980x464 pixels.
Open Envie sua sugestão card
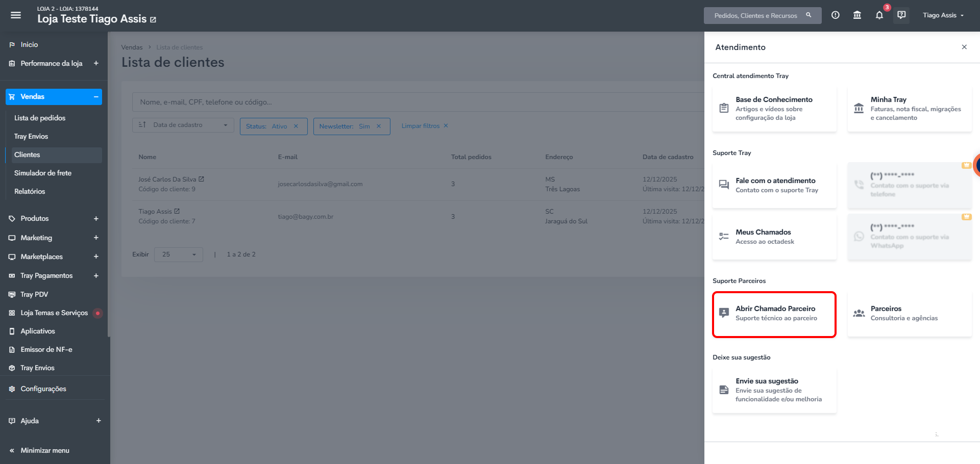pos(774,390)
